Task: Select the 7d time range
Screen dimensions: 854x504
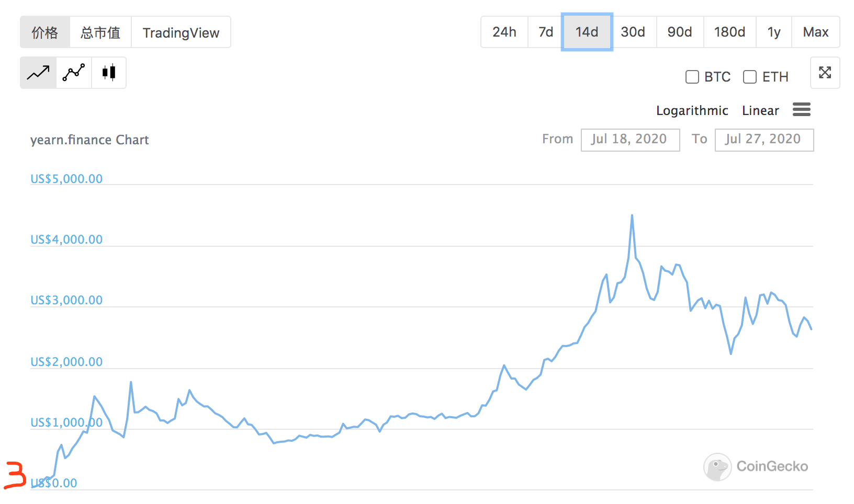Action: 546,32
